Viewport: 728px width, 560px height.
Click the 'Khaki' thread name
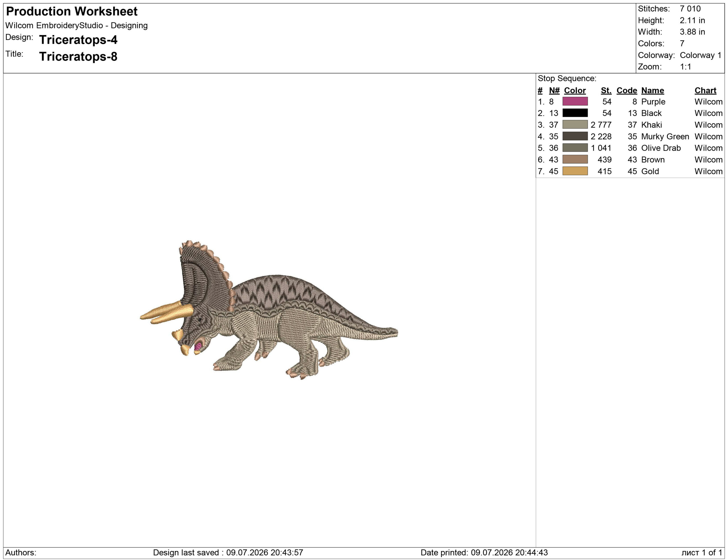651,125
